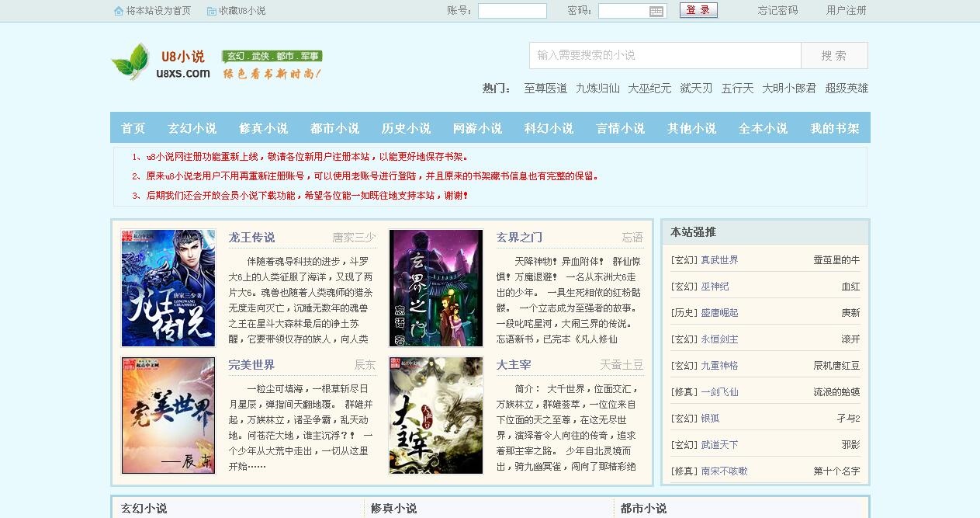Open the 忘记密码 forgot password link
This screenshot has height=518, width=980.
pyautogui.click(x=777, y=11)
